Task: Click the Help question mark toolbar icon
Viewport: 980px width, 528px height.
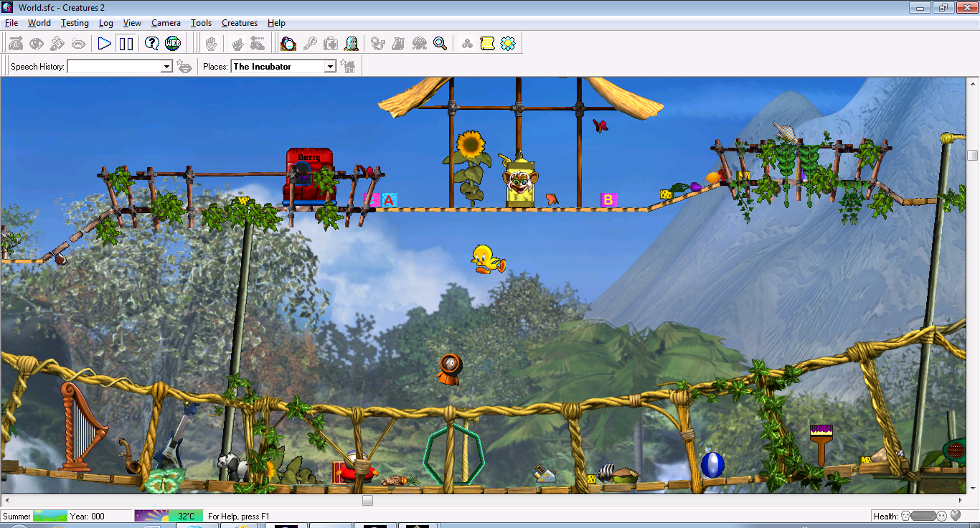Action: click(x=151, y=44)
